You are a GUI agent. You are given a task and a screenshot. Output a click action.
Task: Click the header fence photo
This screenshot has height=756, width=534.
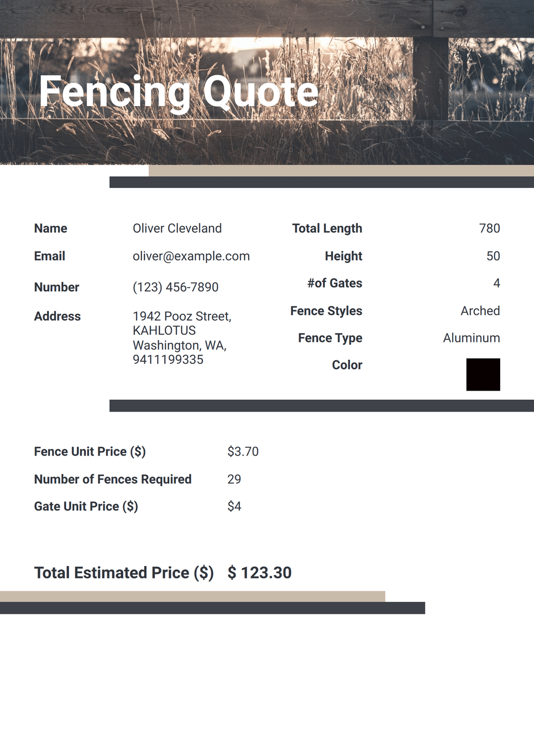pyautogui.click(x=267, y=82)
